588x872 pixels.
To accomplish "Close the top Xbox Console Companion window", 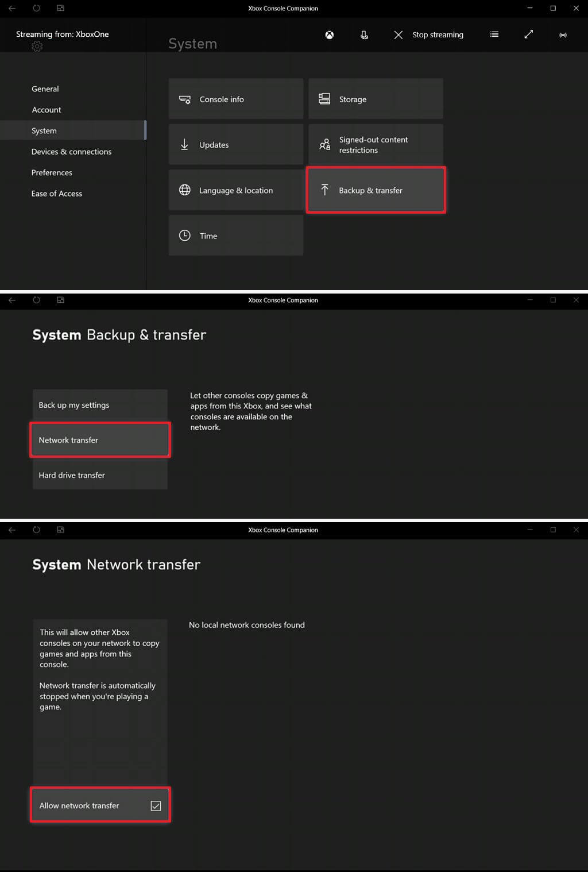I will pyautogui.click(x=576, y=8).
